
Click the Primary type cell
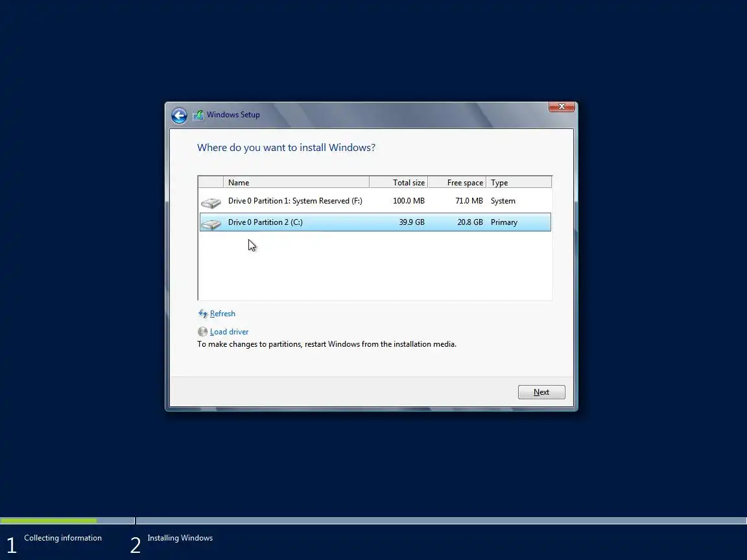504,222
